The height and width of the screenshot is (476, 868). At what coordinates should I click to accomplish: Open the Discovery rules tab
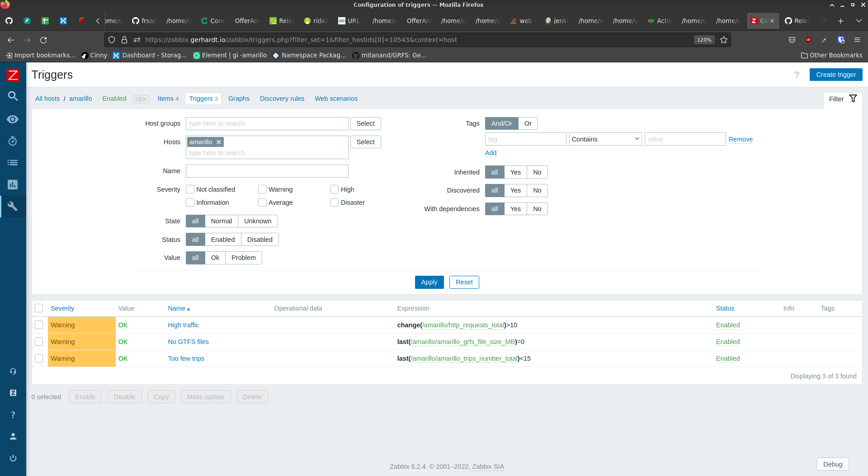[282, 99]
